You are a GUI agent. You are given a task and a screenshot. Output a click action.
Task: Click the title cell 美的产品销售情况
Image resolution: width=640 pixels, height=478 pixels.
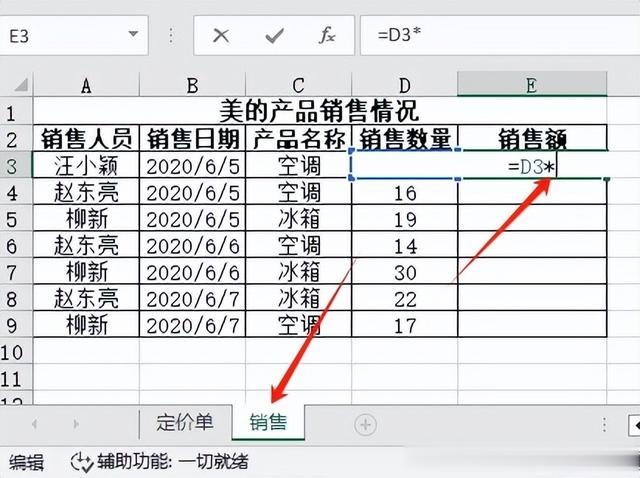(x=320, y=111)
